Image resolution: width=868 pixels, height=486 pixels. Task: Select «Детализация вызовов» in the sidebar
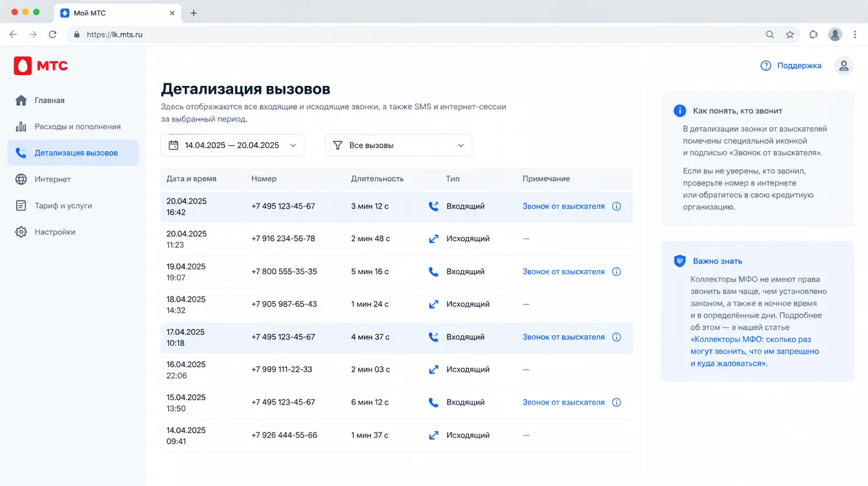point(73,153)
